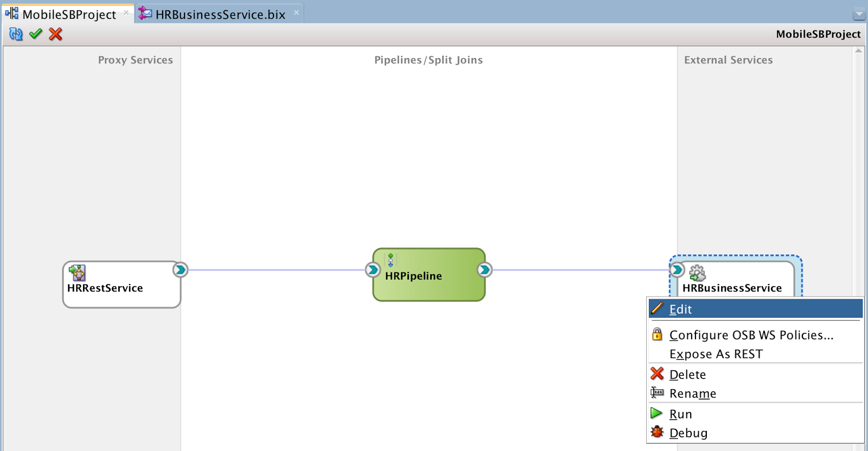The width and height of the screenshot is (868, 451).
Task: Click the lock icon for WS Policies
Action: click(x=657, y=334)
